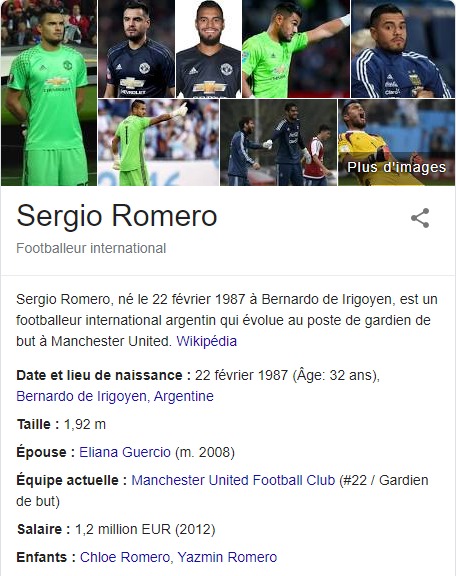Image resolution: width=456 pixels, height=576 pixels.
Task: Open Manchester United Football Club link
Action: coord(233,480)
